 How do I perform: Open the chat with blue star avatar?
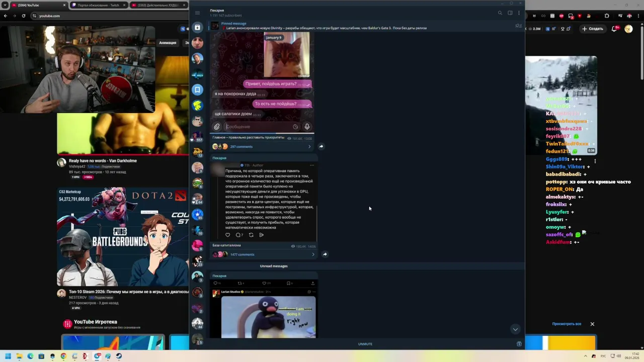pyautogui.click(x=197, y=215)
